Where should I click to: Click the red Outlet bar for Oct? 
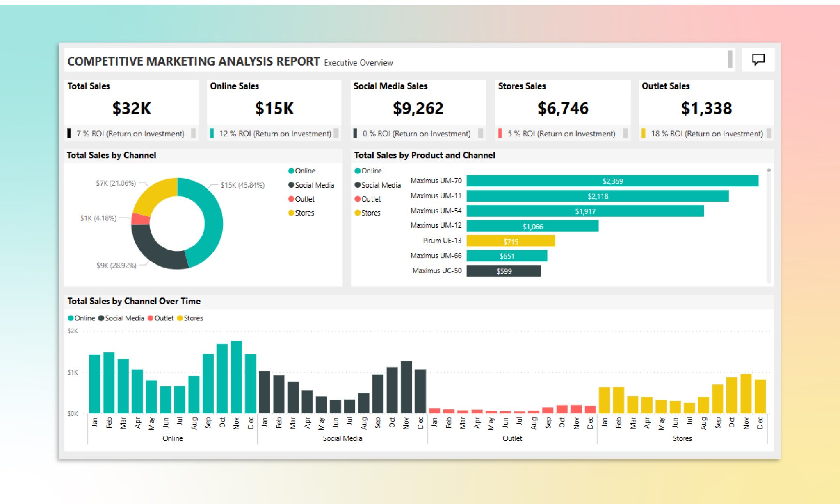(x=562, y=410)
